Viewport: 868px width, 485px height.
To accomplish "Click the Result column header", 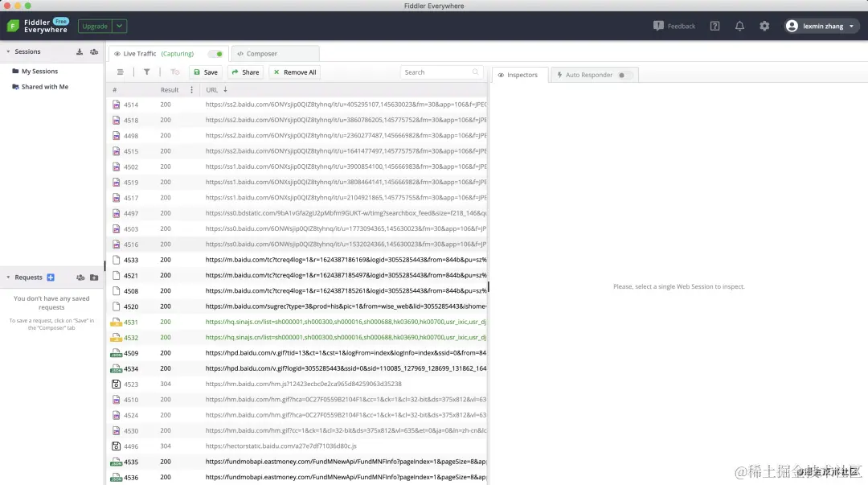I will click(170, 90).
